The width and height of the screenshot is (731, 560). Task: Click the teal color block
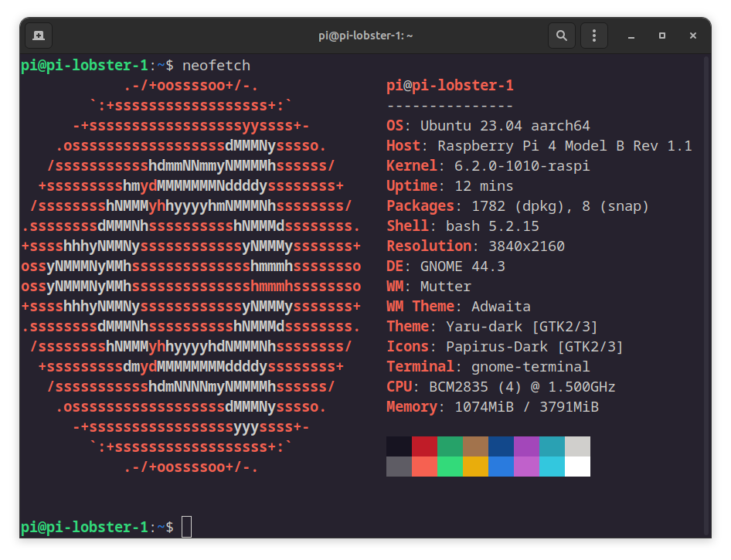(x=552, y=446)
